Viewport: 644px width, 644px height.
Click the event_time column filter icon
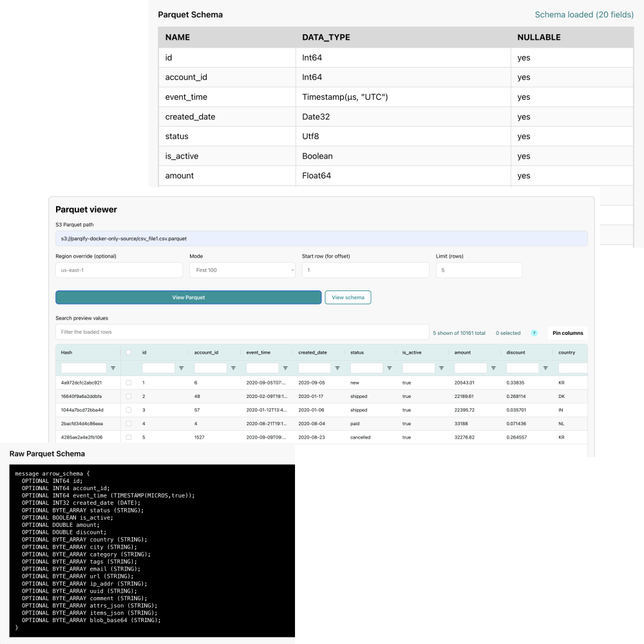click(x=285, y=368)
